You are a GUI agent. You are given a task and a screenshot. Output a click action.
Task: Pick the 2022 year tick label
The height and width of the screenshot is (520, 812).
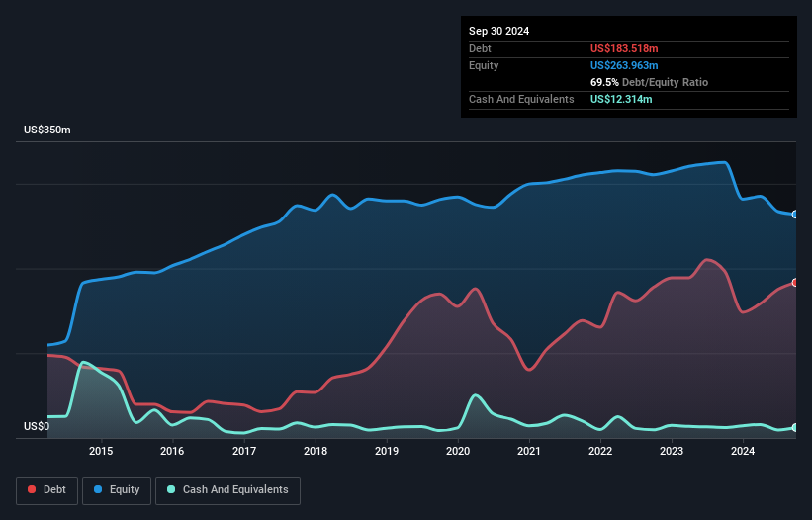(600, 452)
